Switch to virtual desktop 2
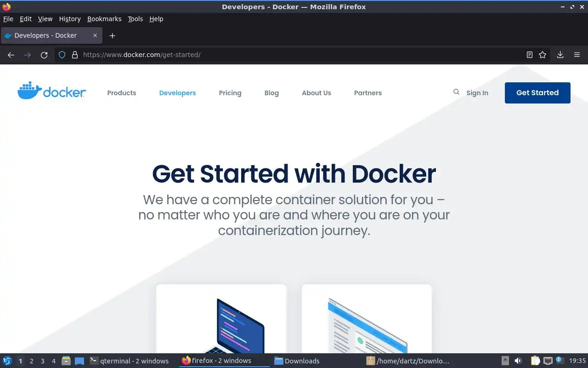588x368 pixels. pos(32,361)
